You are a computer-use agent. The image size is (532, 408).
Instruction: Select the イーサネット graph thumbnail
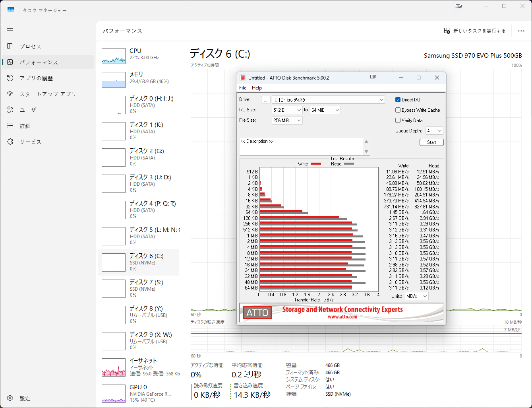[x=114, y=367]
